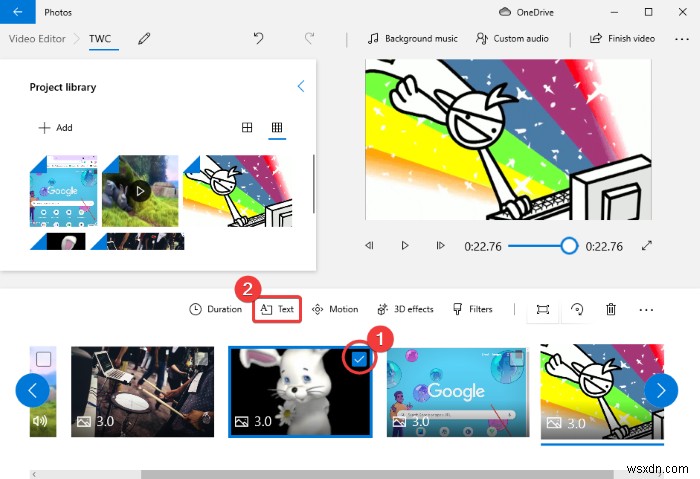Toggle audio icon on the leftmost clip
700x479 pixels.
pyautogui.click(x=40, y=421)
